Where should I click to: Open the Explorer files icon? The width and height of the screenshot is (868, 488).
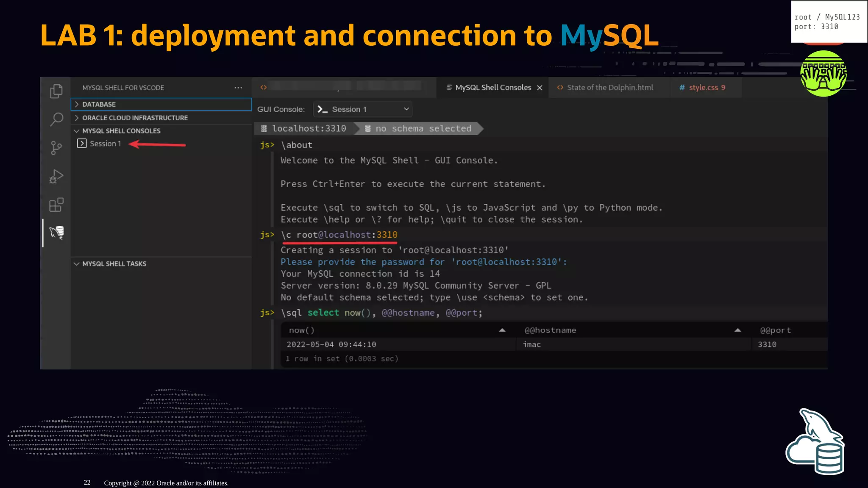click(x=56, y=91)
